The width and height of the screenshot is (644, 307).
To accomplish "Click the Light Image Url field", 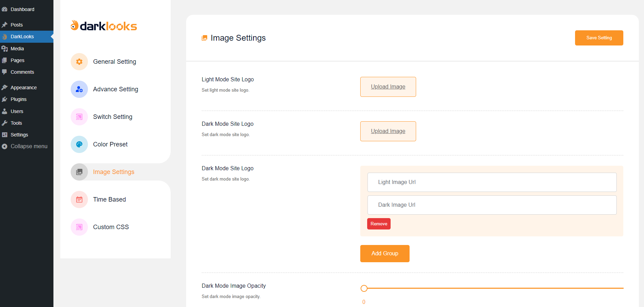I will pos(492,182).
